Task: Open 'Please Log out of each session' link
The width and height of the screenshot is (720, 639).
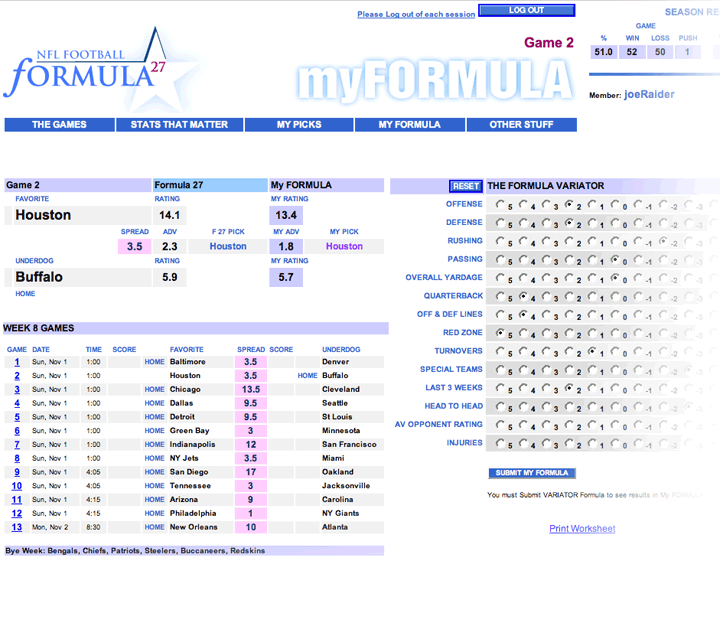Action: click(x=416, y=14)
